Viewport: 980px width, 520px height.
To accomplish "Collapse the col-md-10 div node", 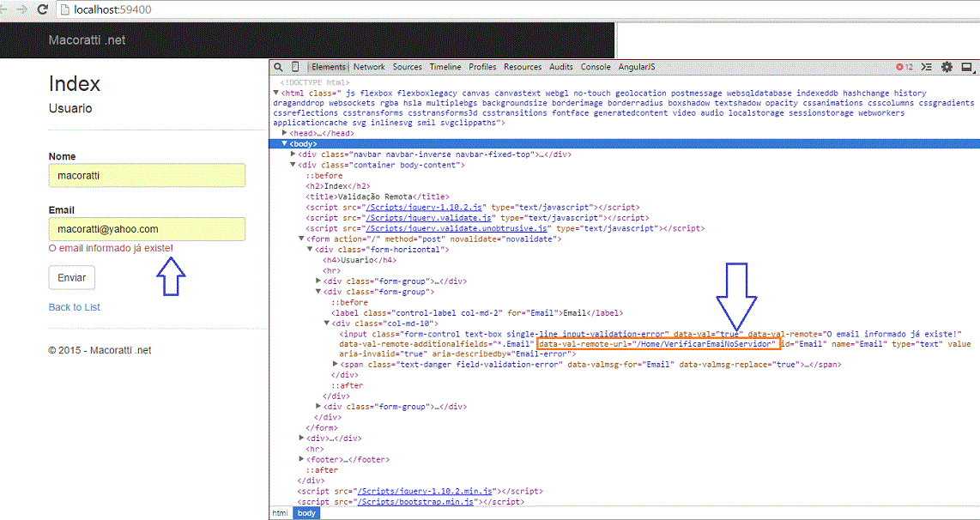I will [x=326, y=323].
